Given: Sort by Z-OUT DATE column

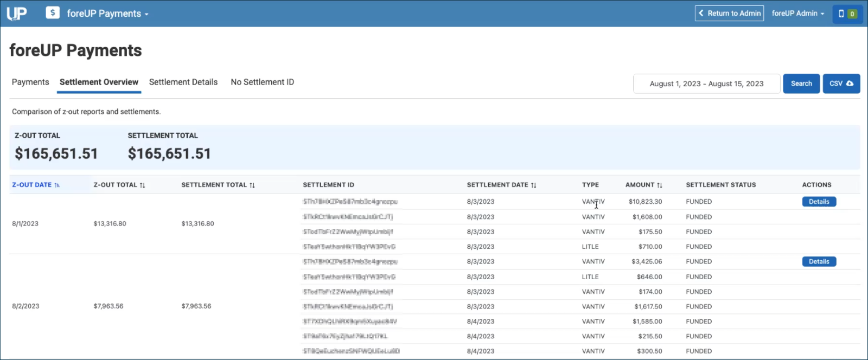Looking at the screenshot, I should pyautogui.click(x=36, y=185).
